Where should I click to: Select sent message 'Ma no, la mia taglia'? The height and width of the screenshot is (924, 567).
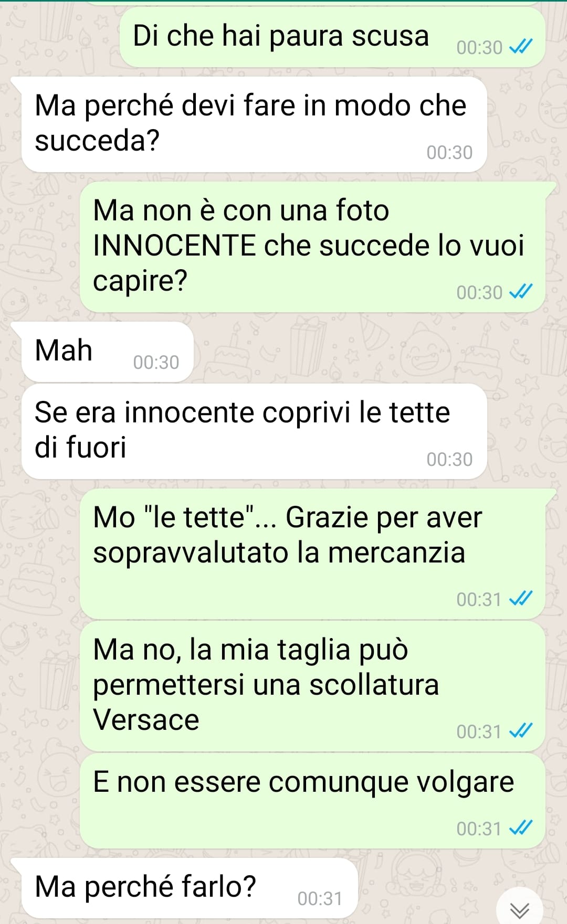click(x=312, y=686)
